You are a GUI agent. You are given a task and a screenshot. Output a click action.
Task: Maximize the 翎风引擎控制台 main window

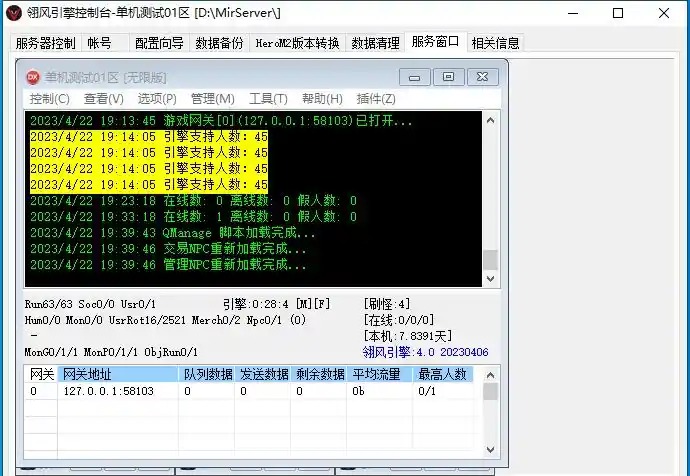(618, 13)
